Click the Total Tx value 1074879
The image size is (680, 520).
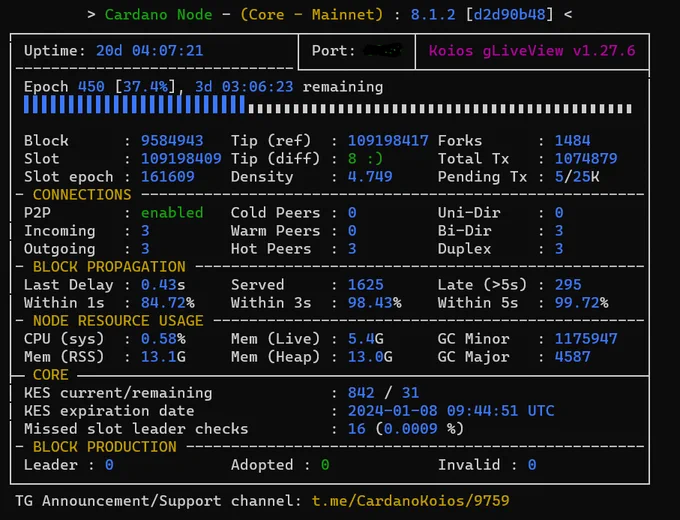[586, 159]
